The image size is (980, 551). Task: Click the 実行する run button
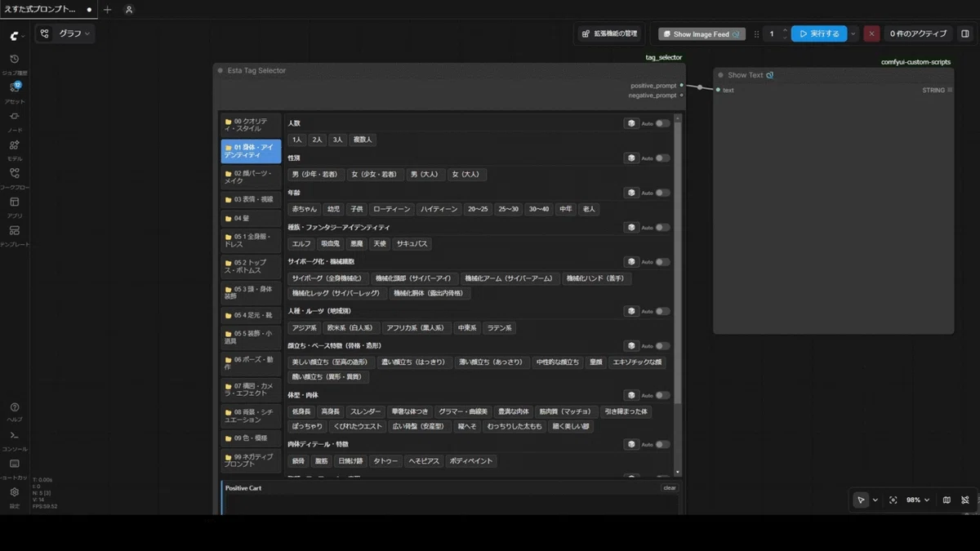tap(819, 33)
